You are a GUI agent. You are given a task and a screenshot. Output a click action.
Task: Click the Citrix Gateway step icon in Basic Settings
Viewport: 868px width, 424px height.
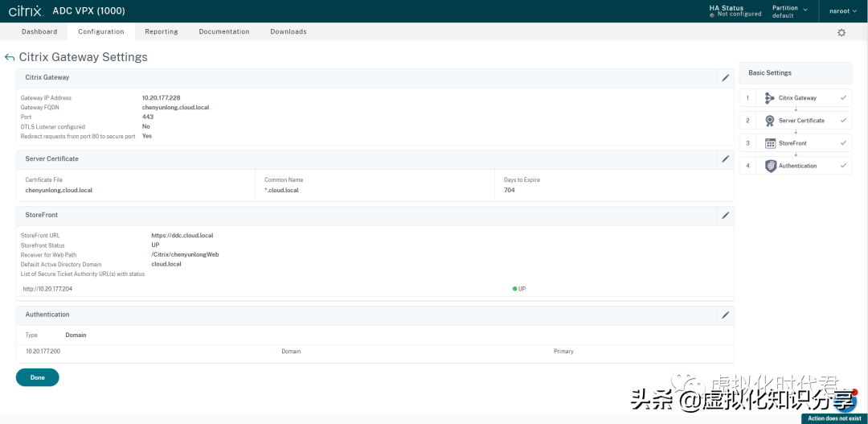tap(769, 98)
